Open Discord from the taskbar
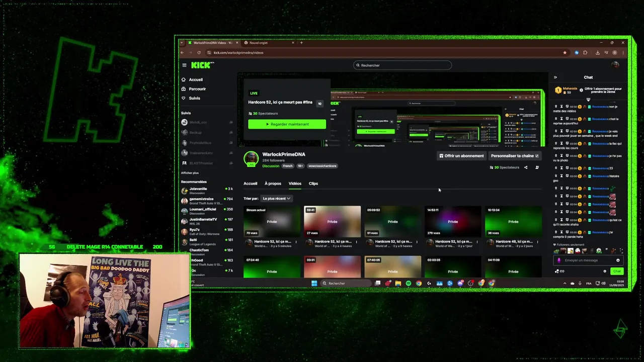This screenshot has width=644, height=362. [460, 283]
